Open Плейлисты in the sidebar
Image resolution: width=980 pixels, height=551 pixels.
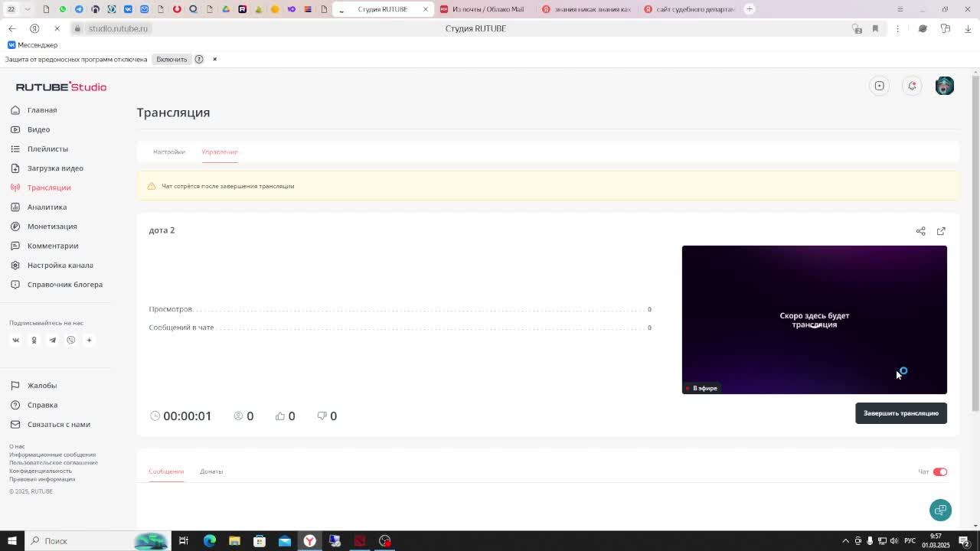[x=47, y=148]
